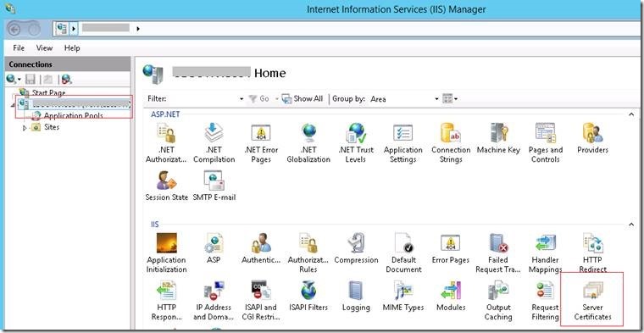Screen dimensions: 644x333
Task: Open .NET Error Pages feature
Action: pos(261,143)
